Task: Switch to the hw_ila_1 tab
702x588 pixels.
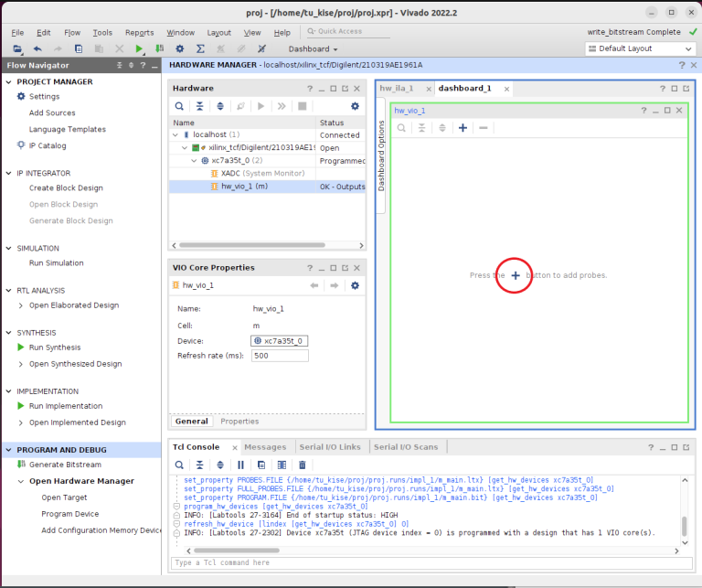Action: (x=397, y=89)
